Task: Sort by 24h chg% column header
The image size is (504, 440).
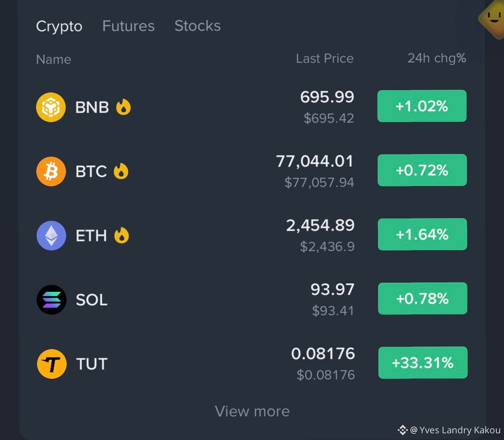Action: pyautogui.click(x=437, y=58)
